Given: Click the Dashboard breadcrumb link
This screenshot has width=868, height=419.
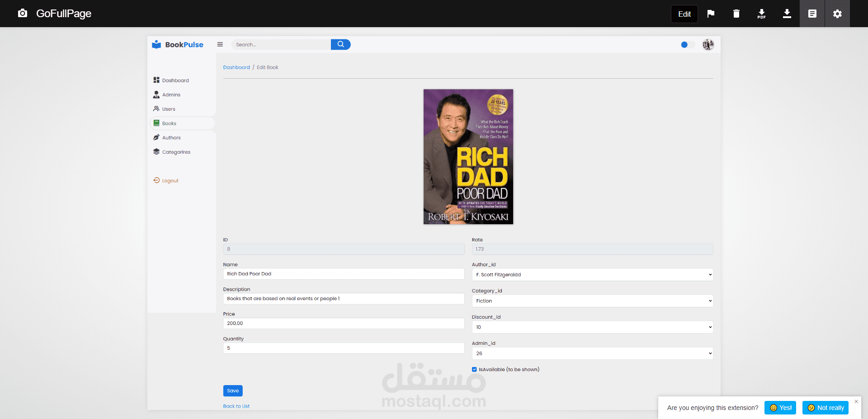Looking at the screenshot, I should coord(236,67).
